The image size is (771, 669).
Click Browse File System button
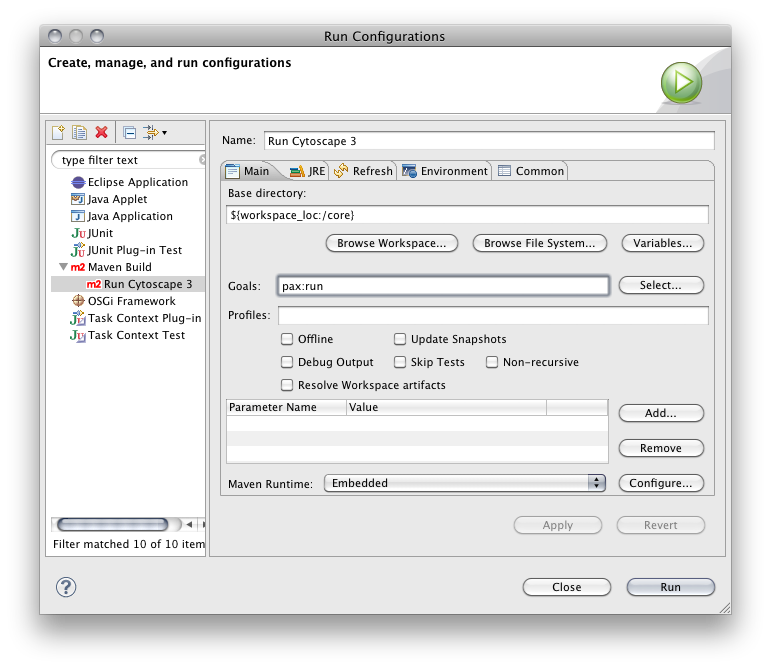click(540, 243)
